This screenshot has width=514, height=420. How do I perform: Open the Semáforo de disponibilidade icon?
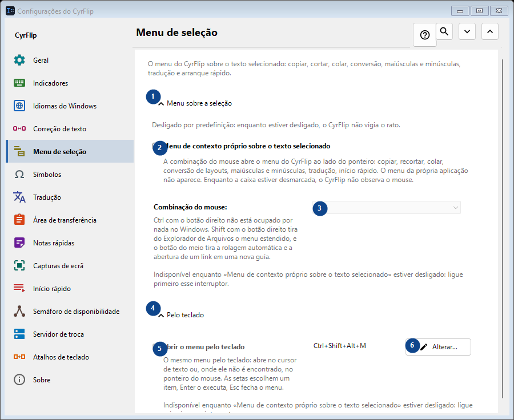(19, 311)
